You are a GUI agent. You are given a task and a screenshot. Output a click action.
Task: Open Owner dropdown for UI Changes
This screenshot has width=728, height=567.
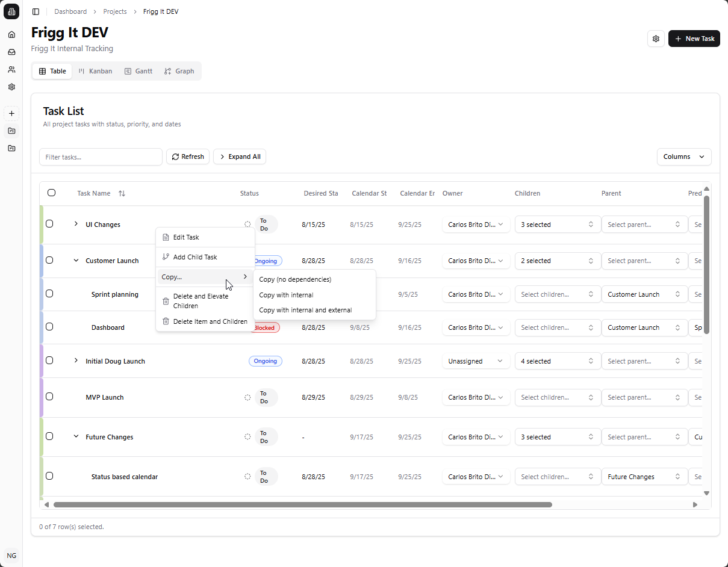pyautogui.click(x=476, y=225)
